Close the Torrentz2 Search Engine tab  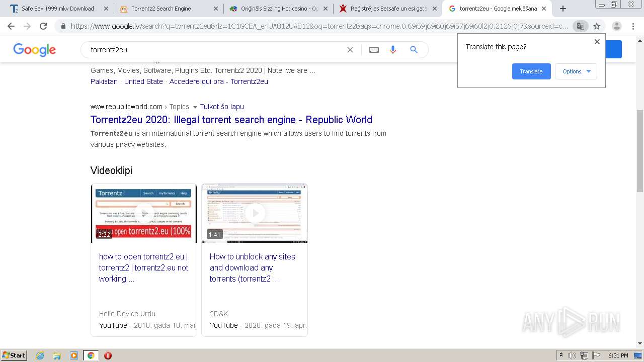tap(215, 9)
